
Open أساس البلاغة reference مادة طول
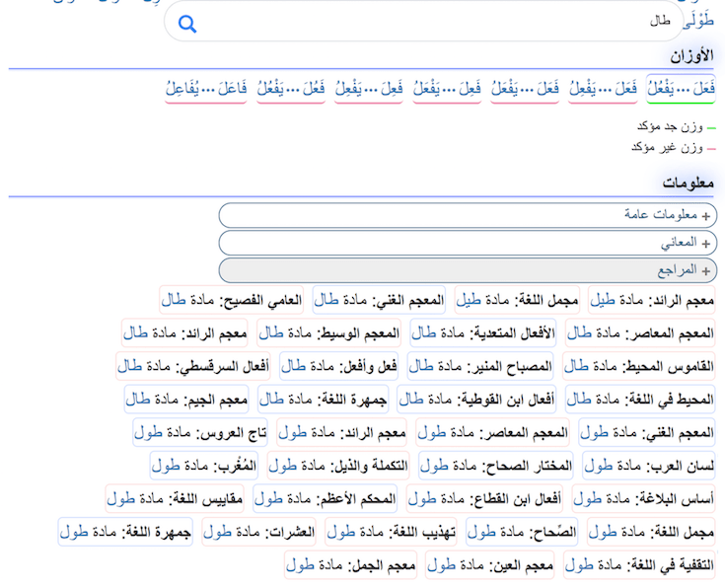pos(643,498)
